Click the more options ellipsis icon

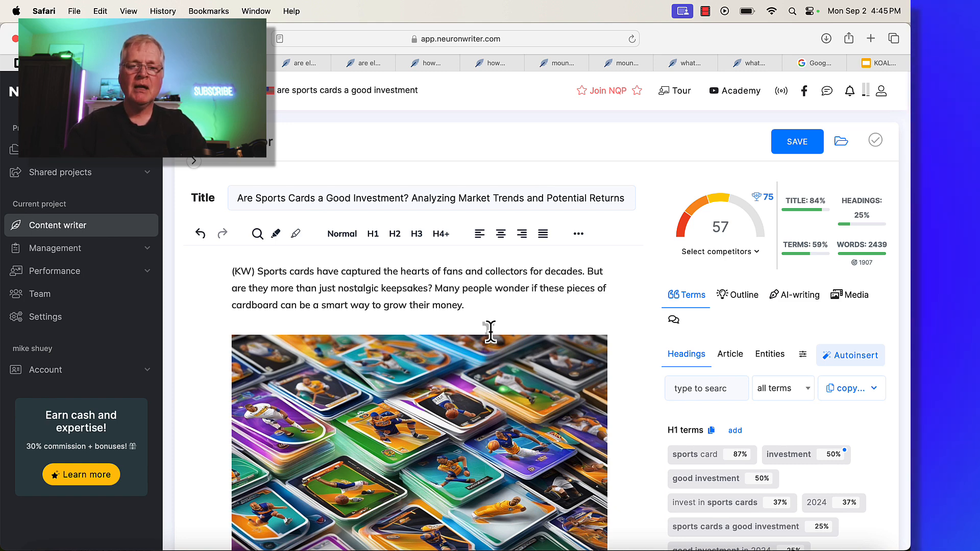coord(578,234)
